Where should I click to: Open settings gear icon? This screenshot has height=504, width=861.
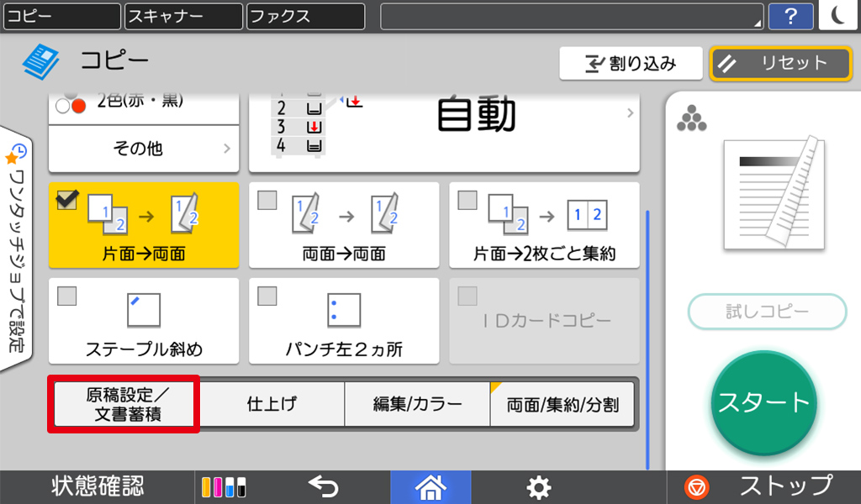(539, 487)
